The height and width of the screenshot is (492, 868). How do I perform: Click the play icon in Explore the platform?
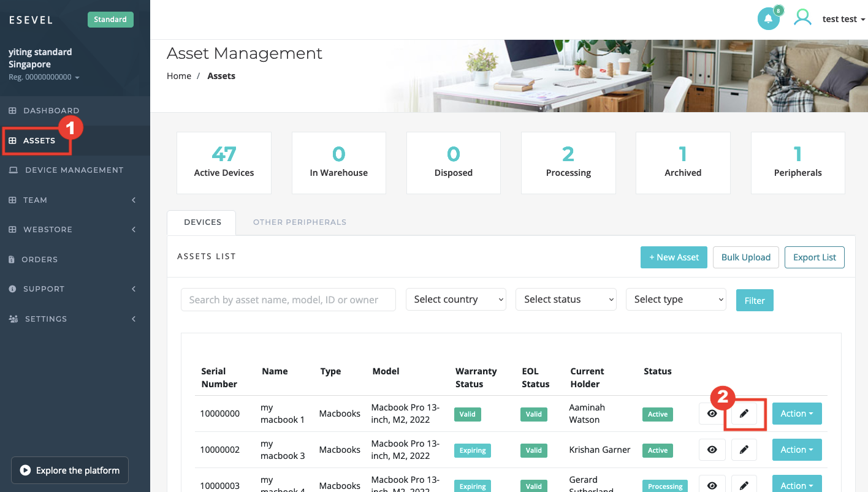click(x=25, y=471)
